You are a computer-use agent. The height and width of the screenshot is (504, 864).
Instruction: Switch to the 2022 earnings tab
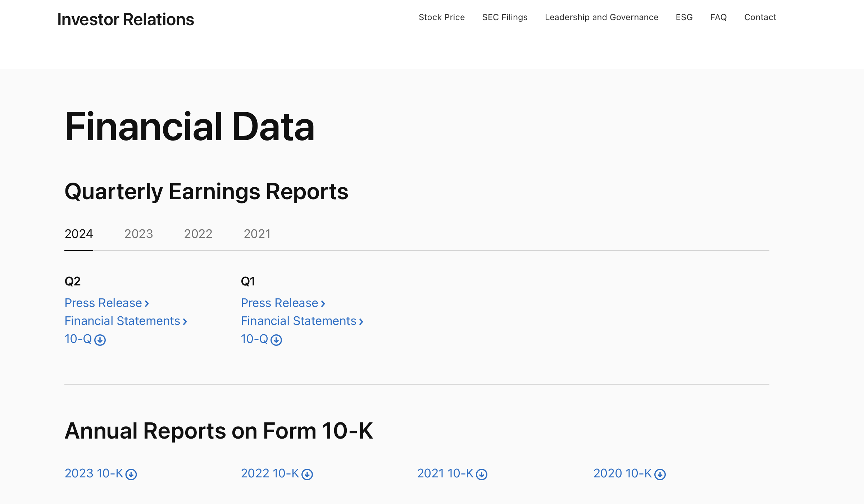(198, 234)
